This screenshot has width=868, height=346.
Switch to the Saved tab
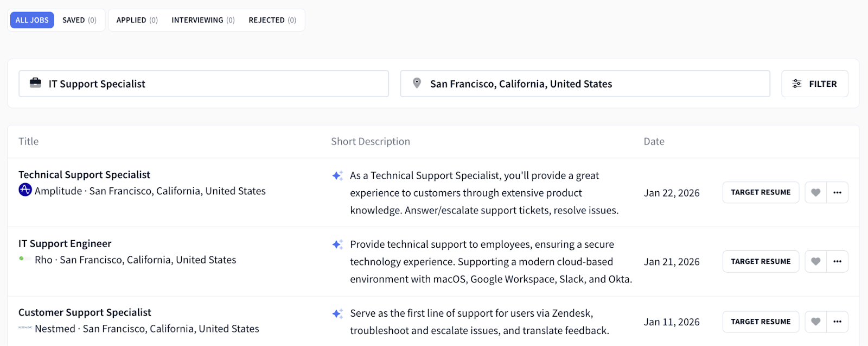click(x=79, y=20)
